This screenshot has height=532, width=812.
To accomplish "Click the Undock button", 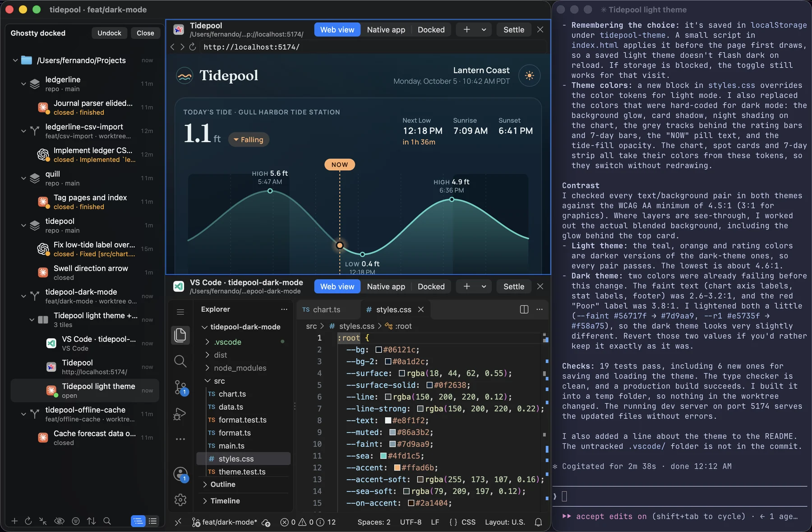I will click(x=109, y=33).
